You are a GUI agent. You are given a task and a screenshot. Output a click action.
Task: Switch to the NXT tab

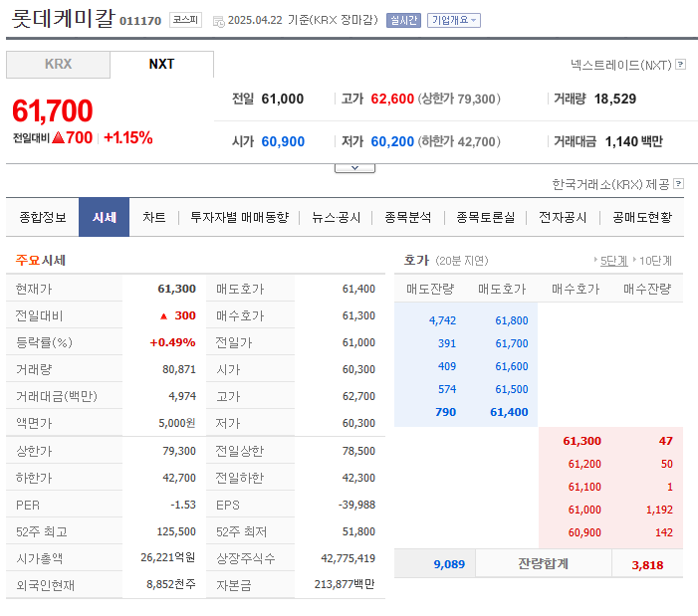pos(161,64)
